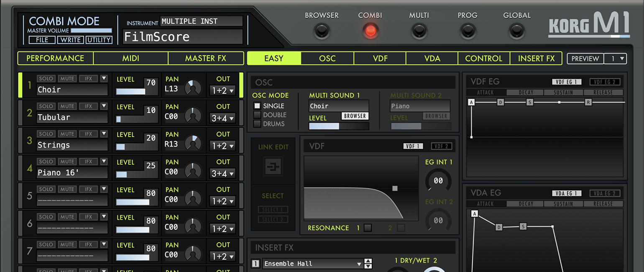Switch to the OSC tab

tap(327, 58)
